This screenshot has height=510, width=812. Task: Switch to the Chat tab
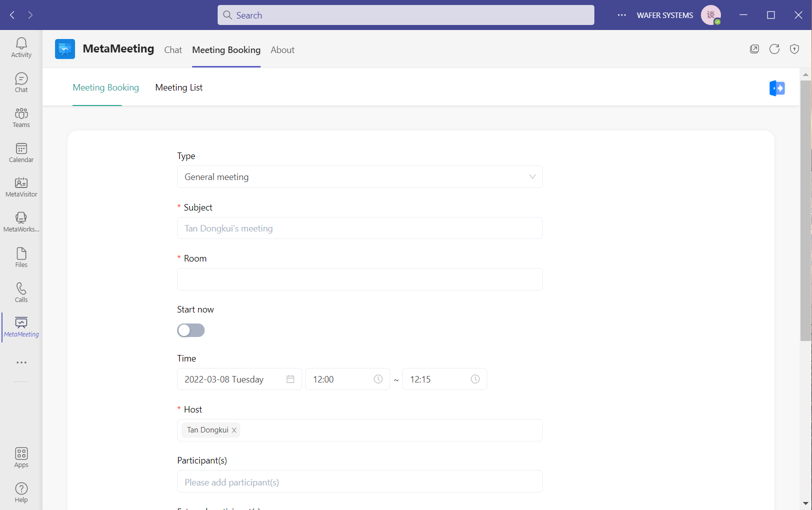point(173,50)
